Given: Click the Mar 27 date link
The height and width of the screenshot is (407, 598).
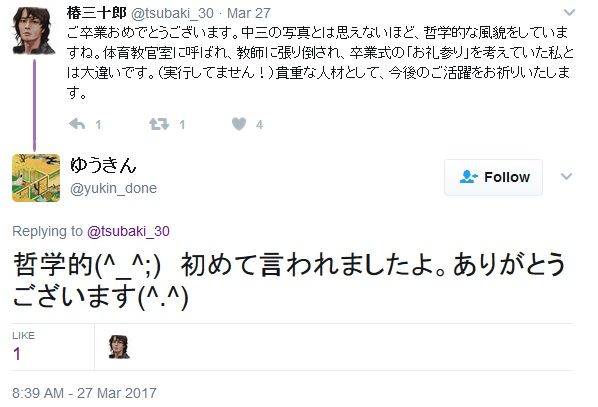Looking at the screenshot, I should pos(249,13).
